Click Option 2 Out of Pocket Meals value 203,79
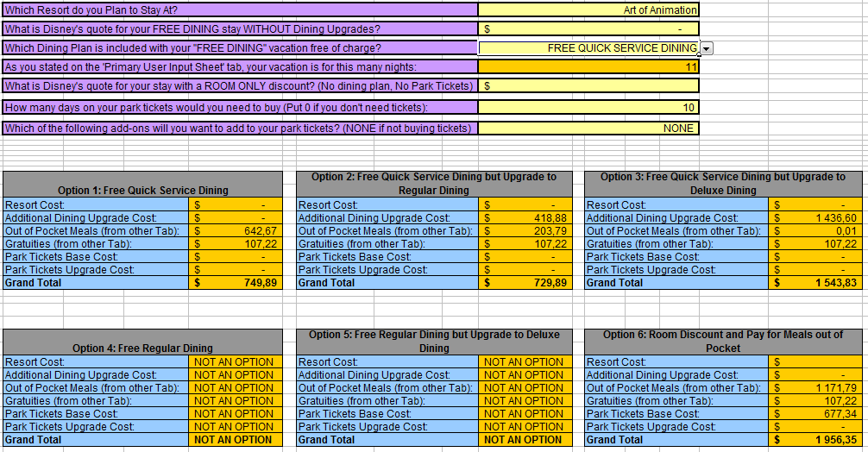Viewport: 868px width, 452px height. (x=525, y=230)
